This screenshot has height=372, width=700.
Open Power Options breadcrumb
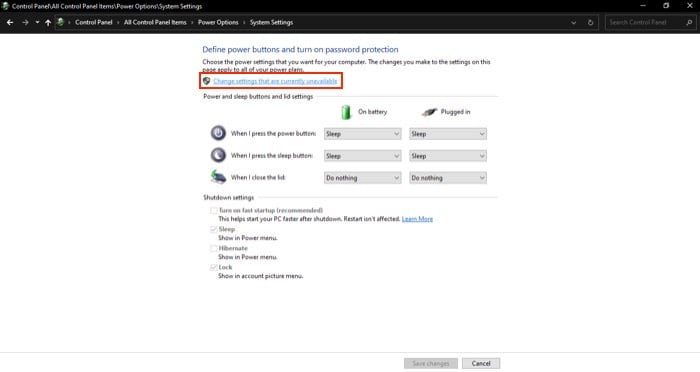tap(218, 22)
